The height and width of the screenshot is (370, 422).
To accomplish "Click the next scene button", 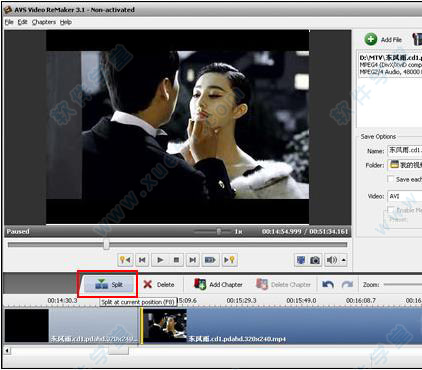I will (210, 260).
